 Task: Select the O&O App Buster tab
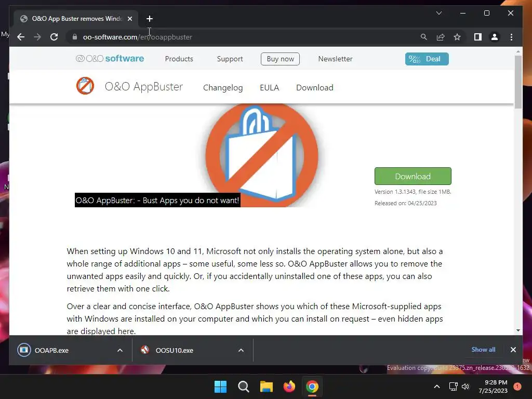(x=76, y=19)
